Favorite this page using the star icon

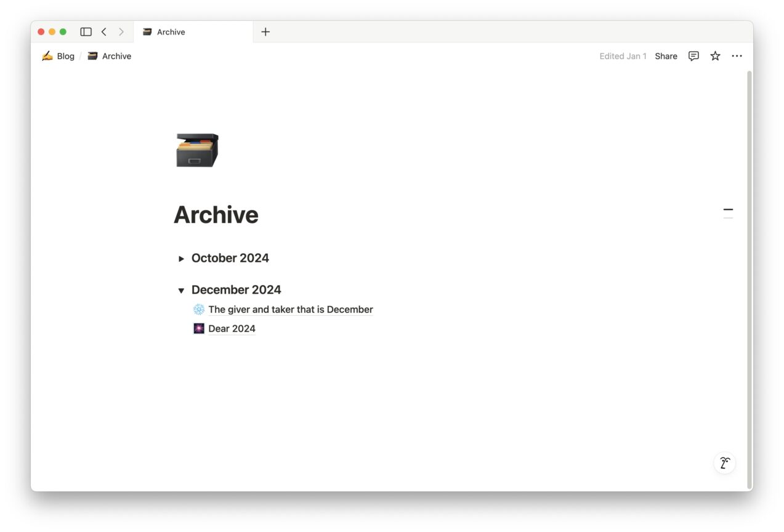coord(715,56)
